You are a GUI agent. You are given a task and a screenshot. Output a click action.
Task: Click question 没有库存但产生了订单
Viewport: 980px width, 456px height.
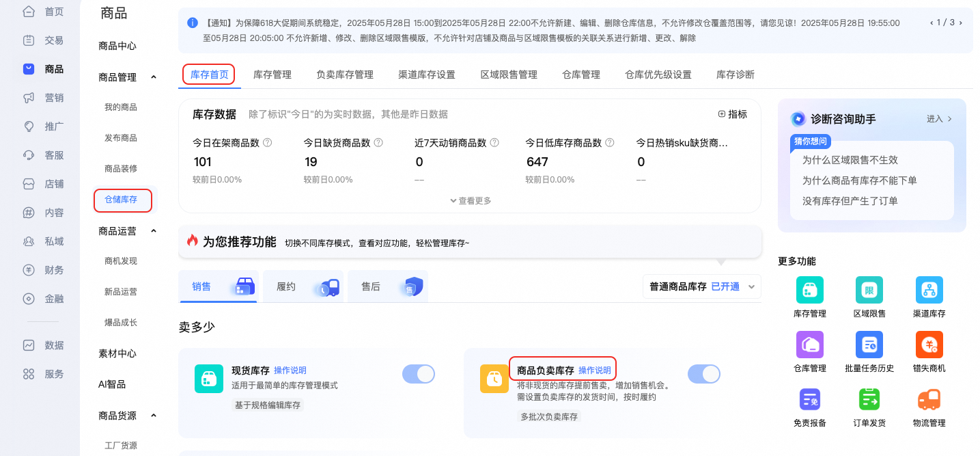pyautogui.click(x=850, y=201)
